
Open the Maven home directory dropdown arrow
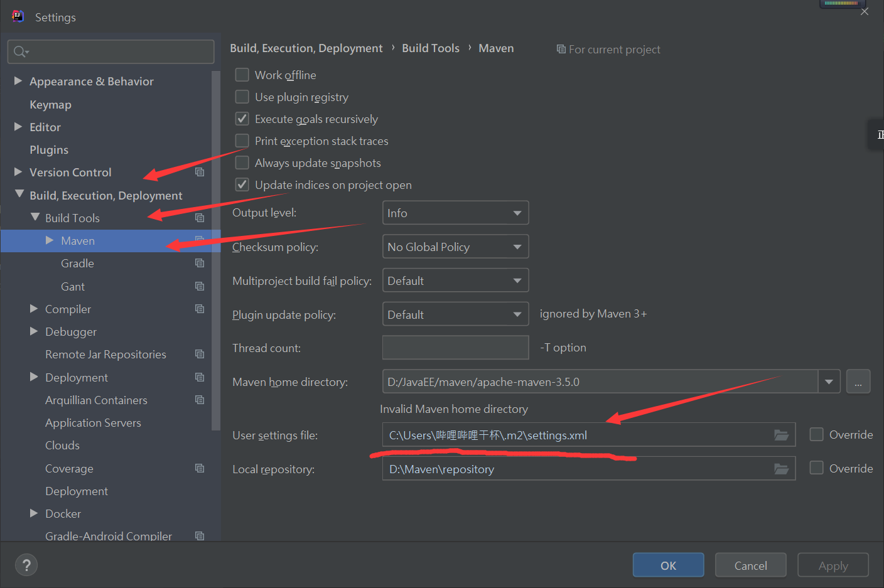click(x=829, y=382)
